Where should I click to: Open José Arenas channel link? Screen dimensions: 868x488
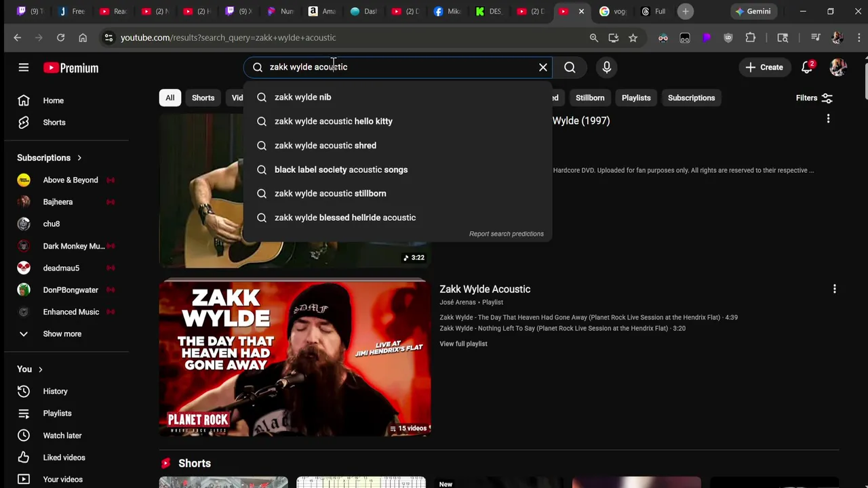pyautogui.click(x=458, y=302)
